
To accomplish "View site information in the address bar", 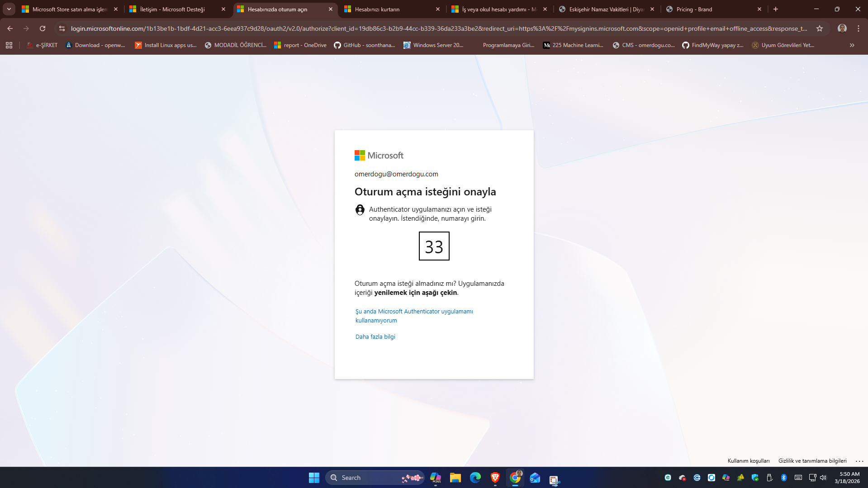I will click(62, 28).
